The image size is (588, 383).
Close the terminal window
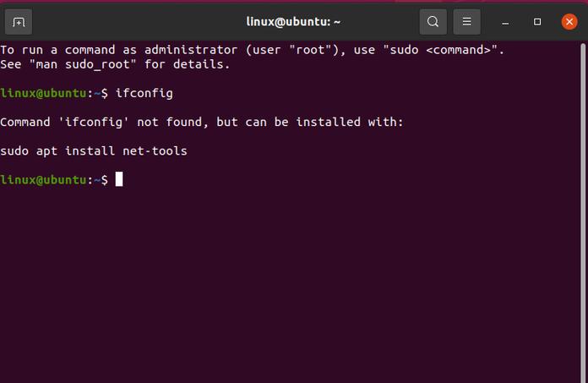(x=569, y=21)
